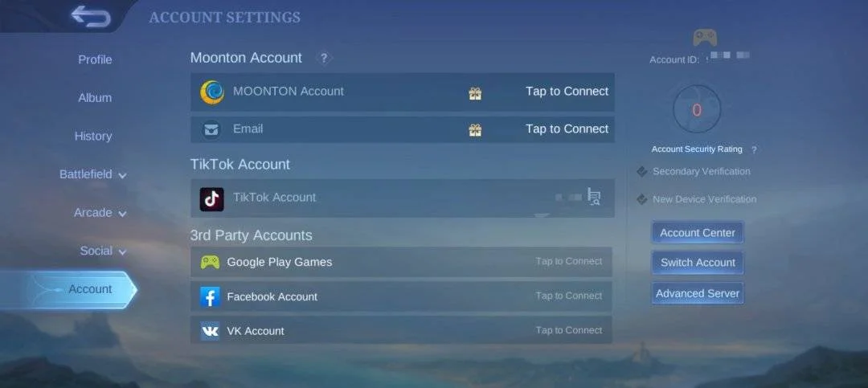Tap the Secondary Verification shield icon
This screenshot has height=388, width=868.
[x=642, y=172]
